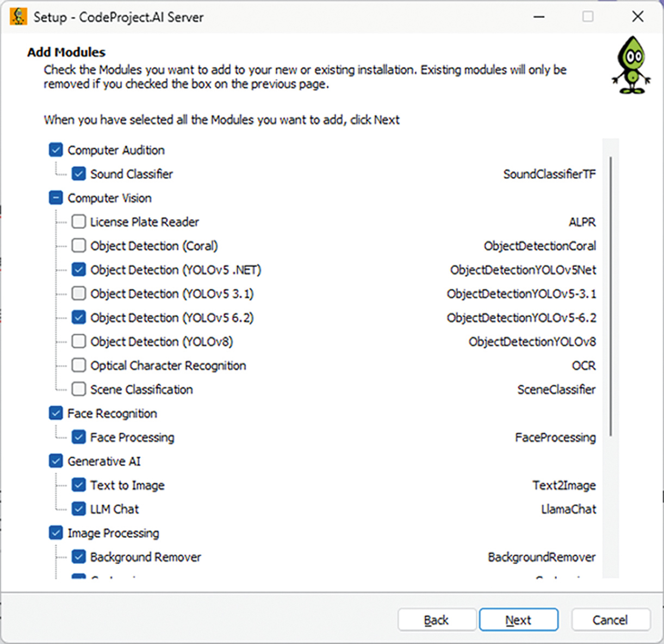This screenshot has height=644, width=664.
Task: Uncheck the Image Processing group
Action: (56, 533)
